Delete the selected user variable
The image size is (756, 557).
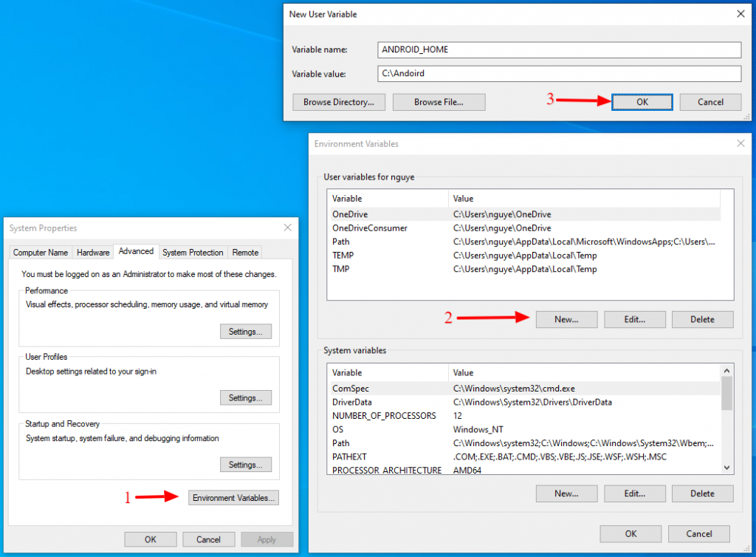702,319
